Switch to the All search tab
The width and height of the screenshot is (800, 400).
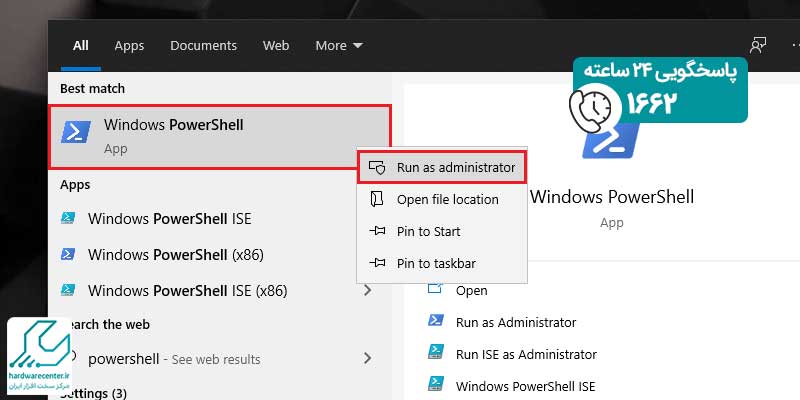pyautogui.click(x=81, y=45)
